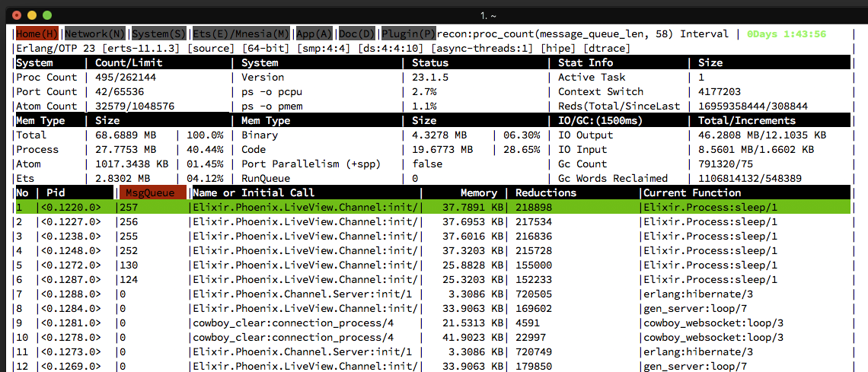Select process row with Pid <0.1269.0>
Screen dimensions: 868x372
pos(434,366)
